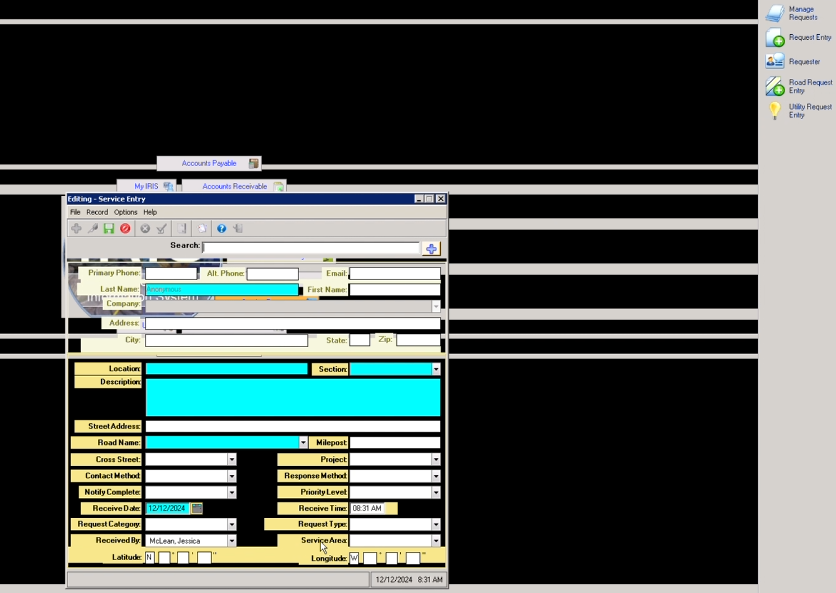Expand the Project dropdown
836x593 pixels.
coord(436,459)
